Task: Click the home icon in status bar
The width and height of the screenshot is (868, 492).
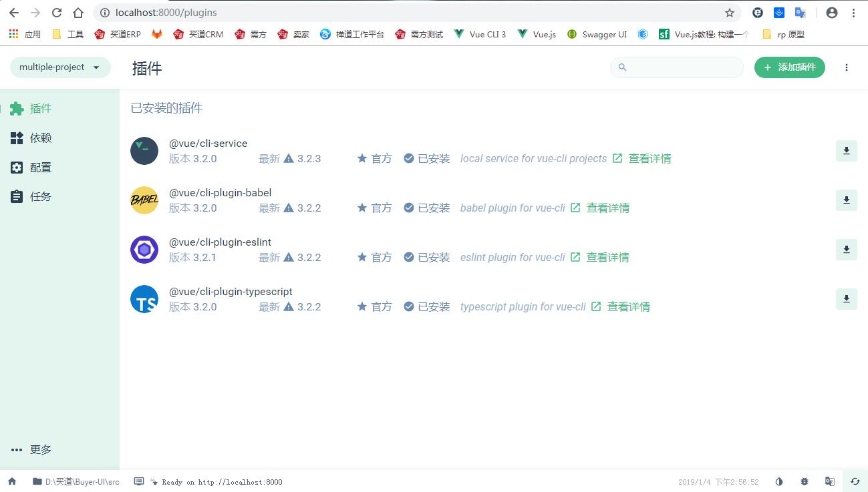Action: [x=12, y=481]
